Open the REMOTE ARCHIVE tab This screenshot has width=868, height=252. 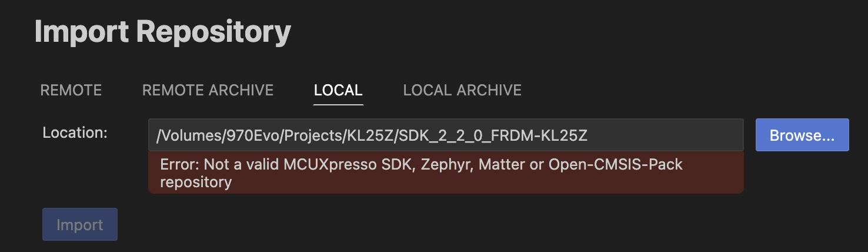coord(208,90)
